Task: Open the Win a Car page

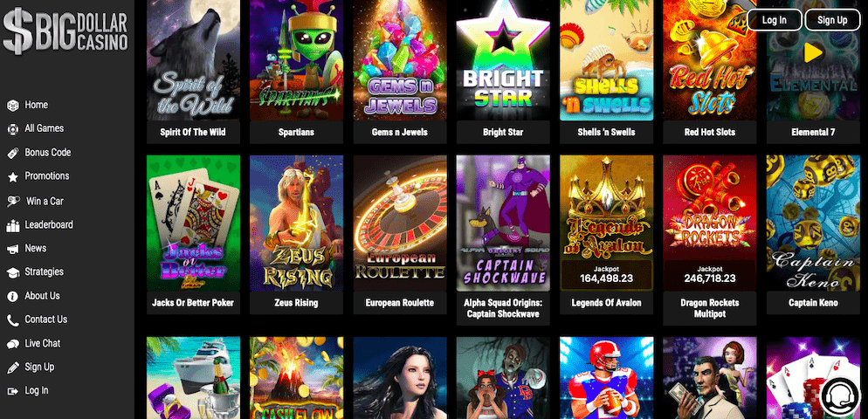Action: [x=45, y=201]
